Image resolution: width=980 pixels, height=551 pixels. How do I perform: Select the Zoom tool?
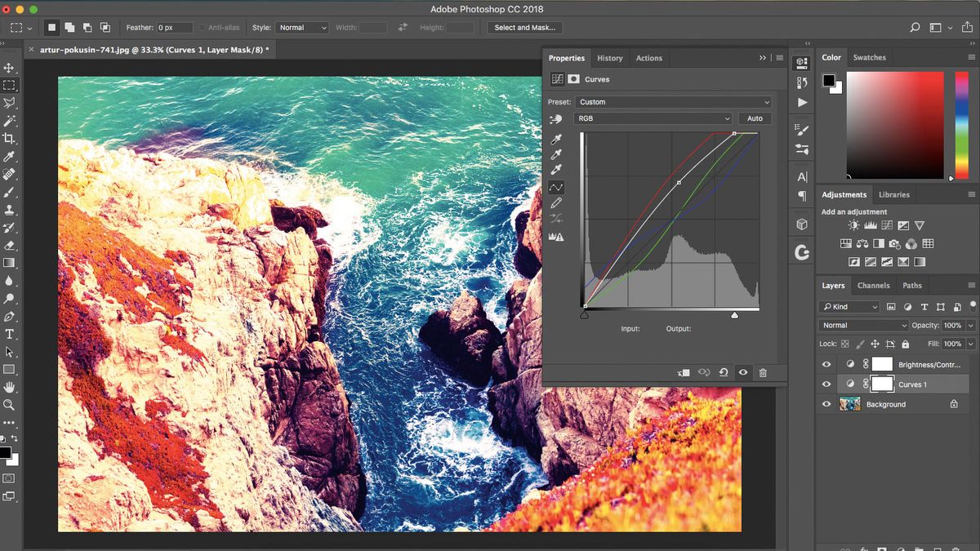11,405
